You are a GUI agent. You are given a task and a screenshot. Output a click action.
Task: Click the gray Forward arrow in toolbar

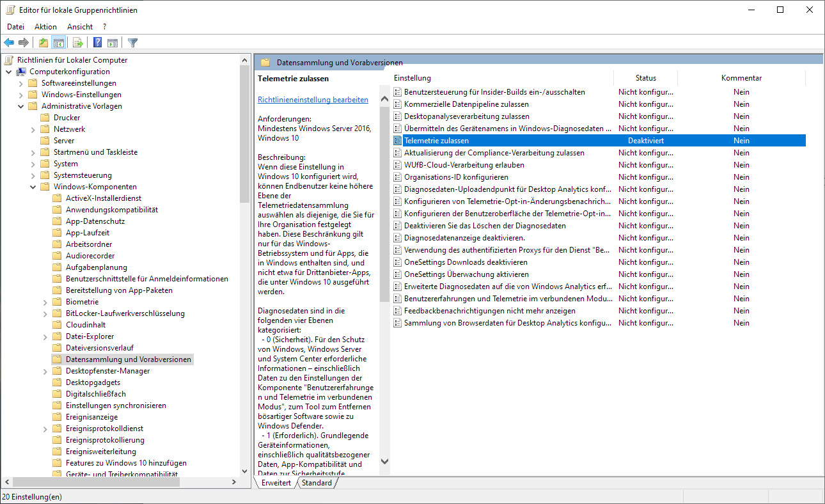24,43
